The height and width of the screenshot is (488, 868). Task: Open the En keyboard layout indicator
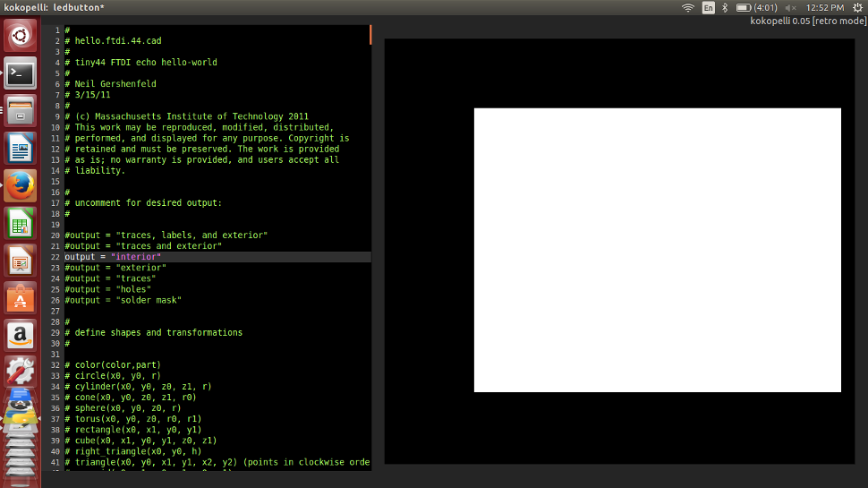click(708, 8)
